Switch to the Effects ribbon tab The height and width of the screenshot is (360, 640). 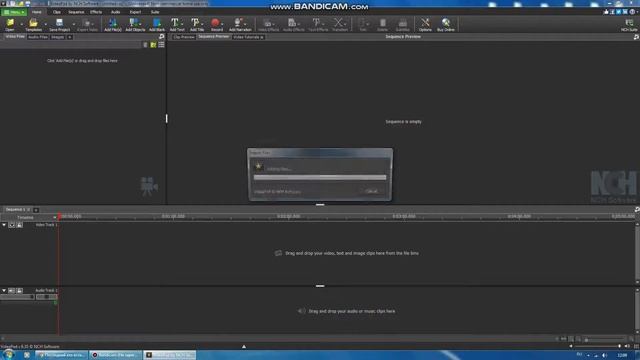(x=96, y=12)
